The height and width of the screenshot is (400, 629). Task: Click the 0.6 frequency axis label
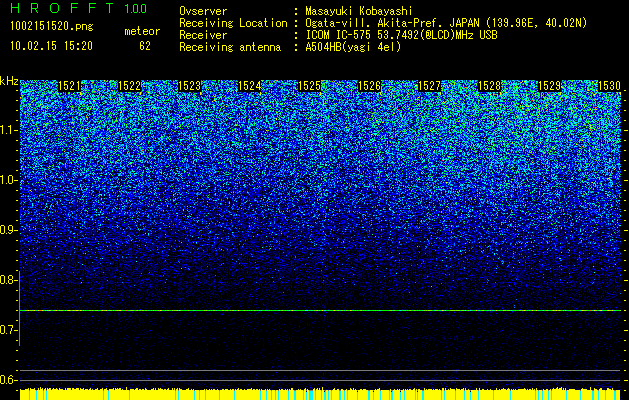click(x=8, y=380)
